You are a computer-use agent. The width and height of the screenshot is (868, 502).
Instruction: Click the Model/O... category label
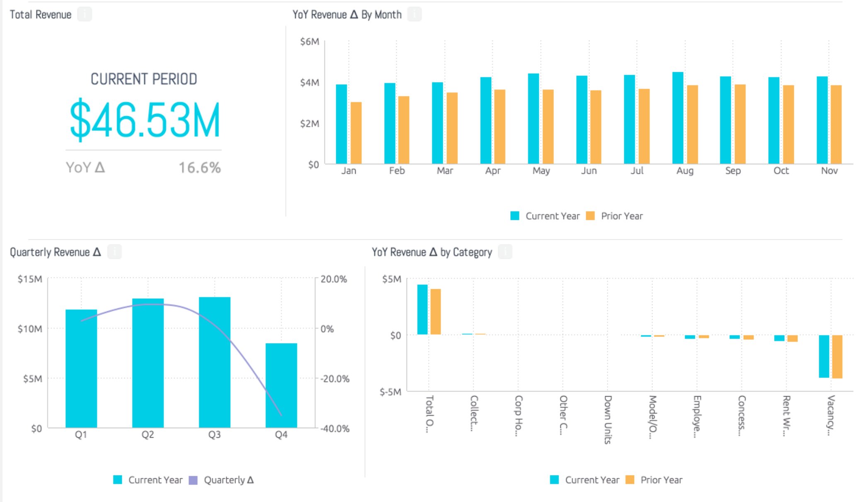[652, 417]
